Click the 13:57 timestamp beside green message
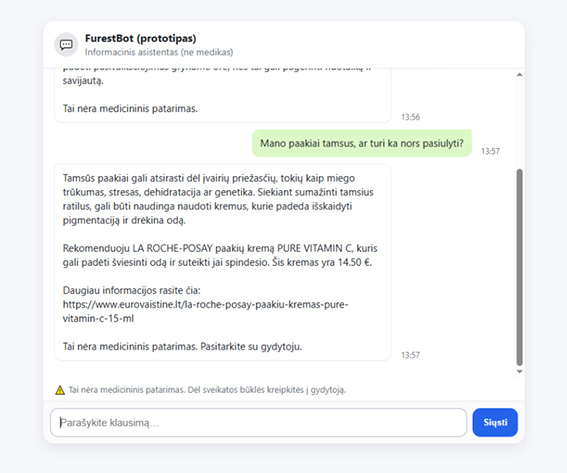The image size is (567, 473). point(490,151)
